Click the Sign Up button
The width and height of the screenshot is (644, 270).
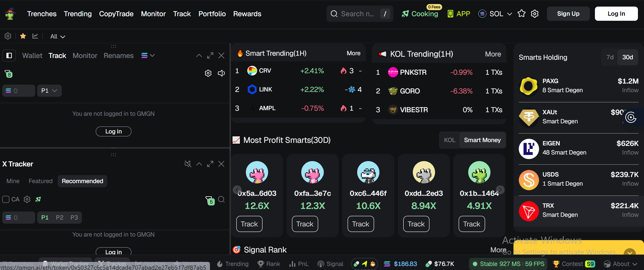[x=568, y=13]
